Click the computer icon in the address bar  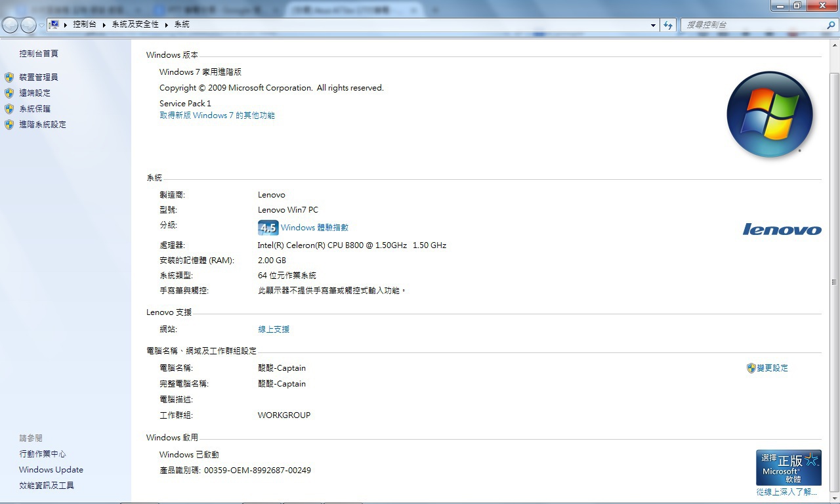click(x=54, y=24)
